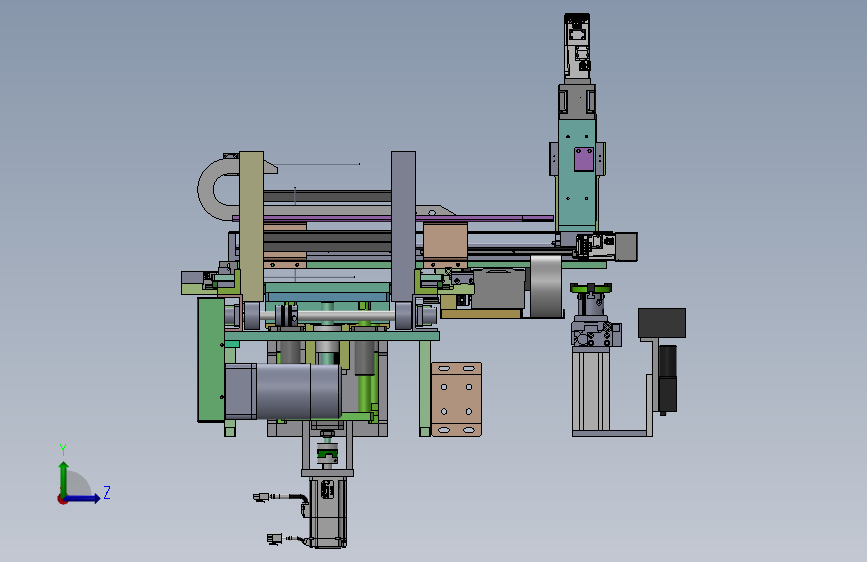Click the red X axis origin dot of the triad
Viewport: 867px width, 562px height.
click(x=62, y=499)
